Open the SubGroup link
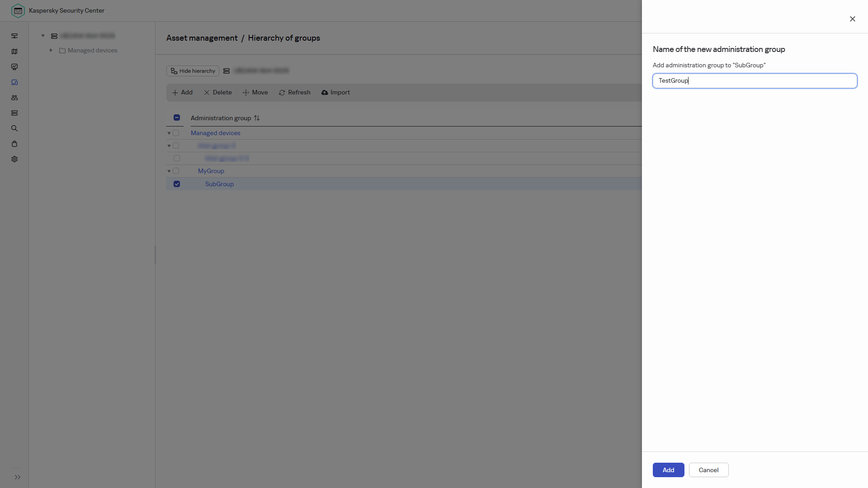 pos(219,184)
